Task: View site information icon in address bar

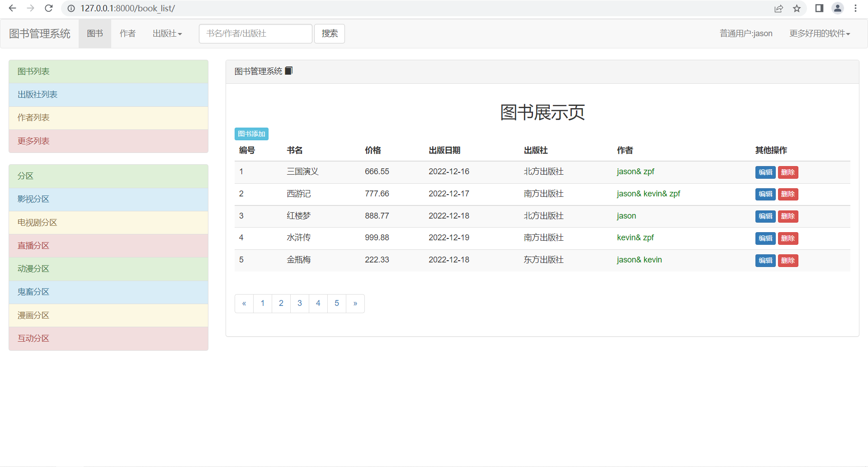Action: (71, 8)
